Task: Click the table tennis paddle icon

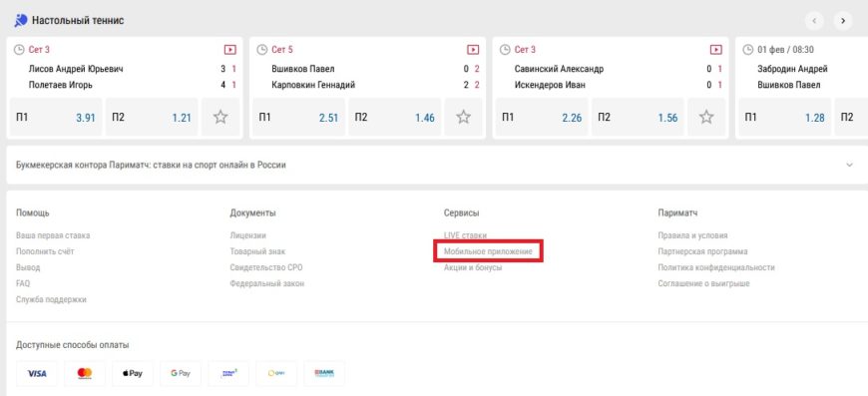Action: 21,21
